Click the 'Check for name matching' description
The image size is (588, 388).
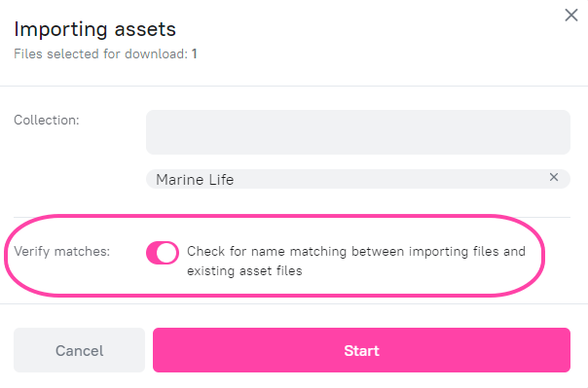(356, 261)
